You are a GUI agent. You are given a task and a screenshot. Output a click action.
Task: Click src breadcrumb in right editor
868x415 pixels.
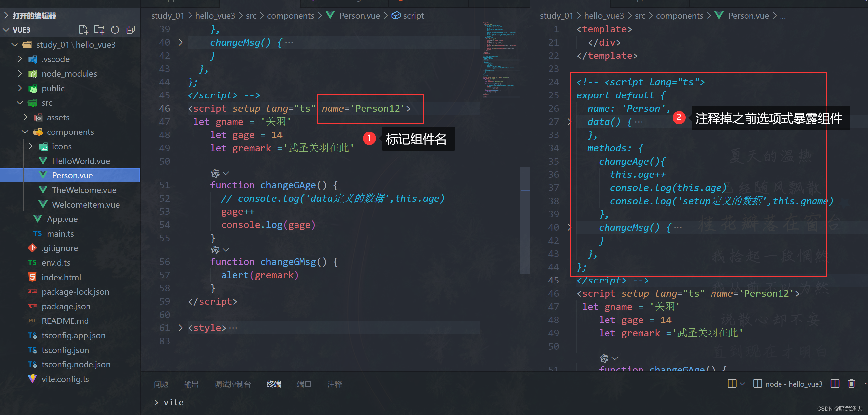(x=640, y=16)
